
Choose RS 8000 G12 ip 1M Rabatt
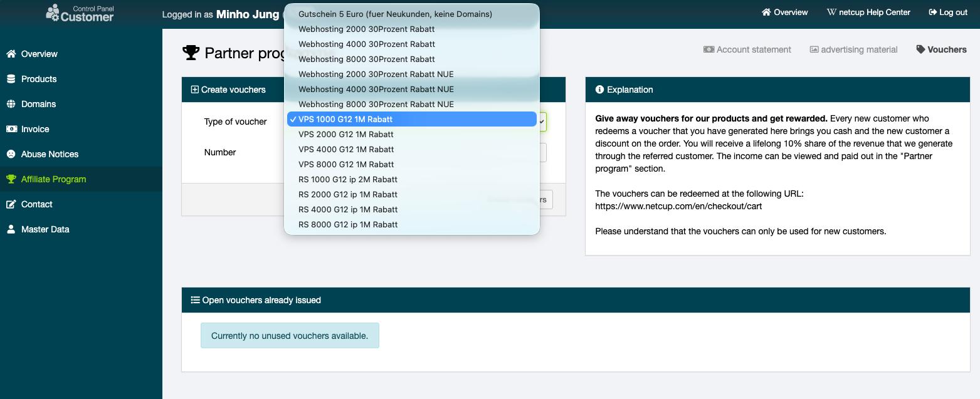[x=412, y=224]
